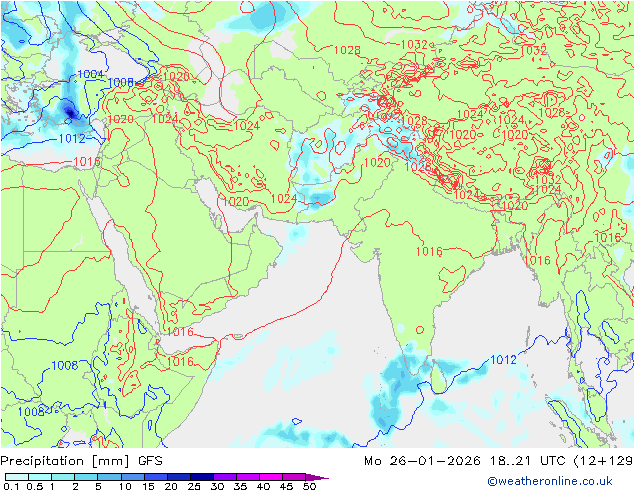The image size is (634, 490).
Task: Select the red '1016' label over central India
Action: tap(429, 251)
